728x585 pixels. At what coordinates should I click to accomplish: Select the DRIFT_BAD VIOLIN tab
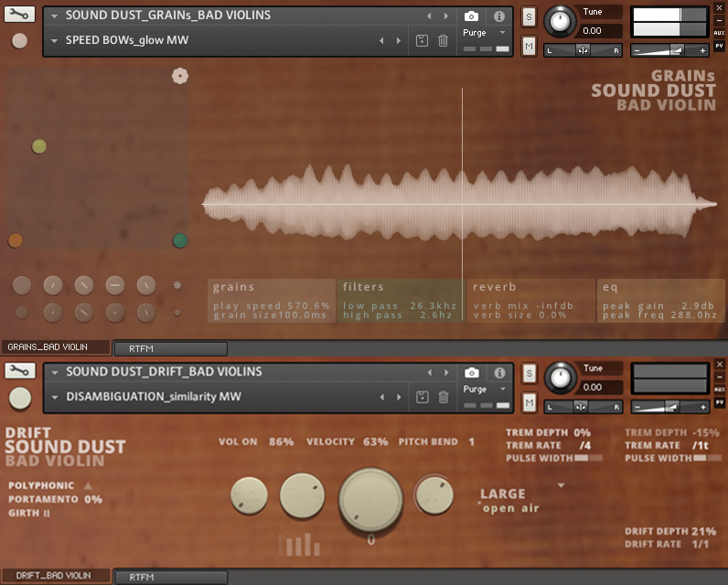55,576
